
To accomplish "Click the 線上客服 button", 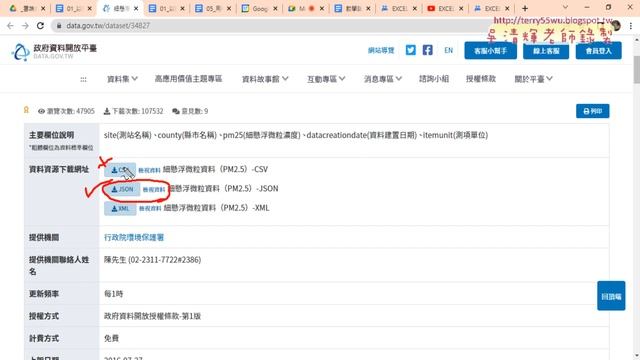I will tap(546, 51).
